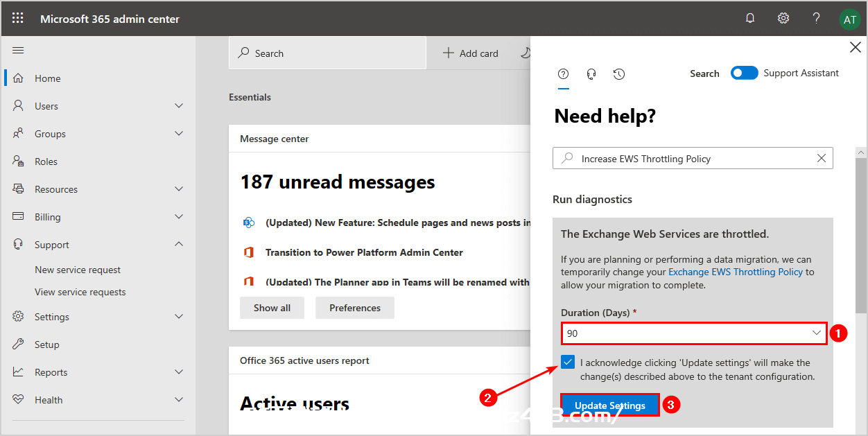Image resolution: width=868 pixels, height=436 pixels.
Task: Expand the Settings section chevron
Action: 179,317
